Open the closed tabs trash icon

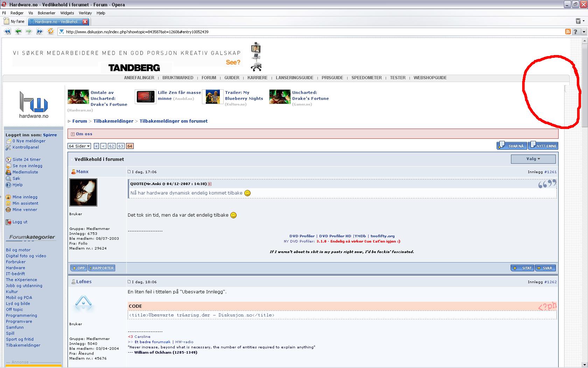[x=578, y=21]
